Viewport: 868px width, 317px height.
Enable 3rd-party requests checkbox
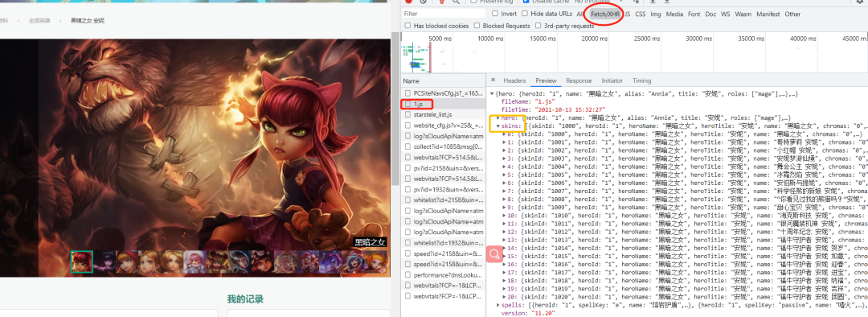click(538, 26)
